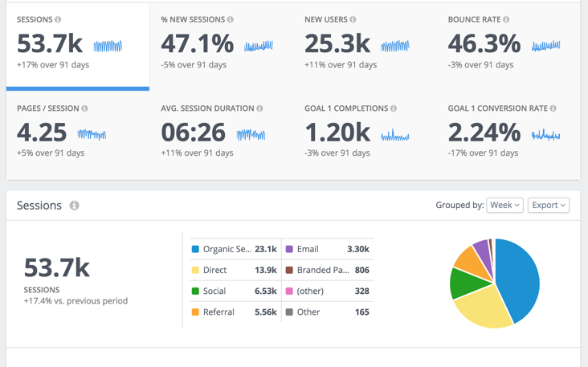Click the Bounce Rate info icon
Screen dimensions: 588x367
pyautogui.click(x=506, y=19)
